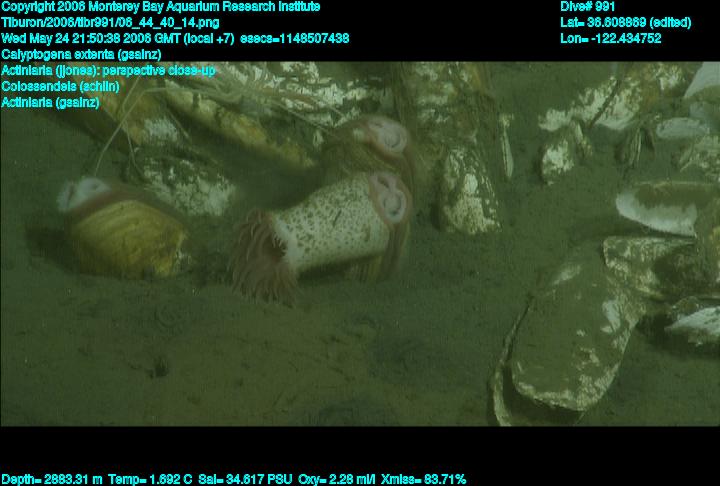Click the Actiniaria (gsainz) annotation
This screenshot has width=720, height=486.
pos(50,102)
